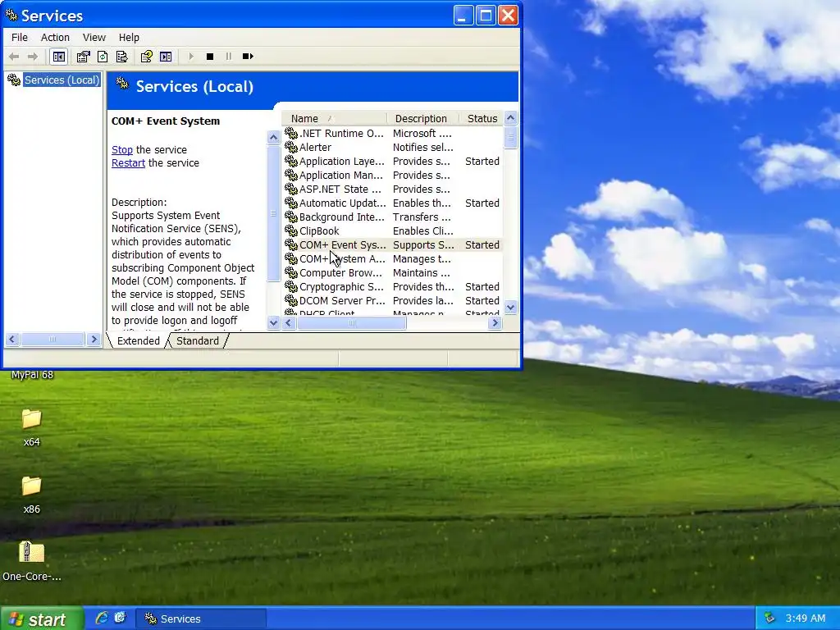Launch Internet Explorer from quick launch
840x630 pixels.
[x=102, y=619]
